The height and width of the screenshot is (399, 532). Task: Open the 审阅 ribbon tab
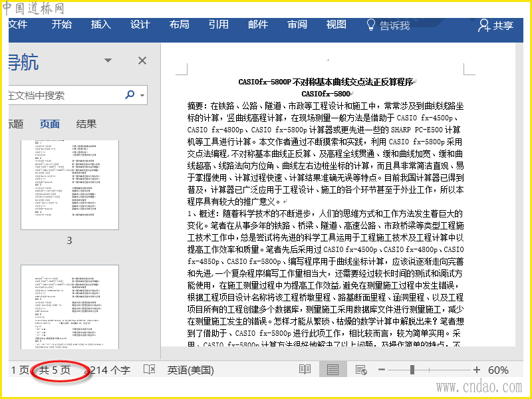click(x=297, y=25)
